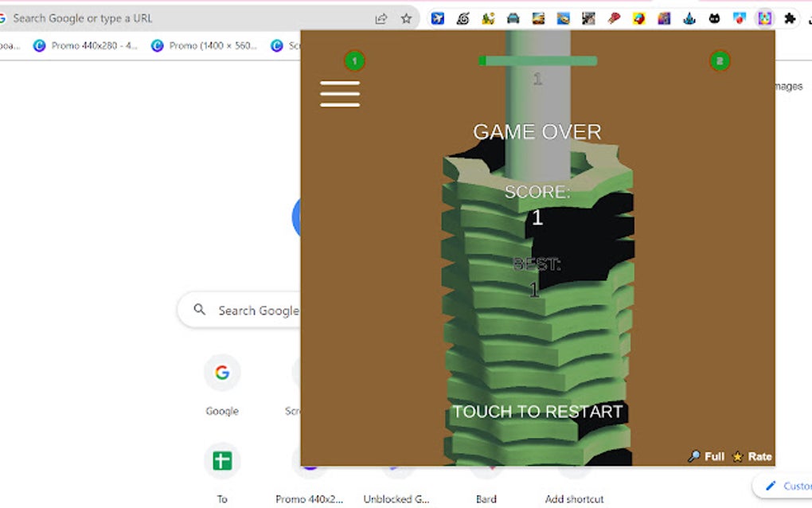Click the bookmark star in the address bar
Viewport: 812px width, 508px height.
(x=407, y=17)
